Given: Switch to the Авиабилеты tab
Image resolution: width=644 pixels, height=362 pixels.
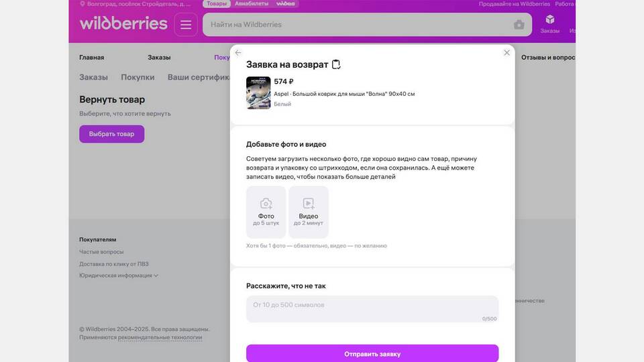Looking at the screenshot, I should point(252,4).
